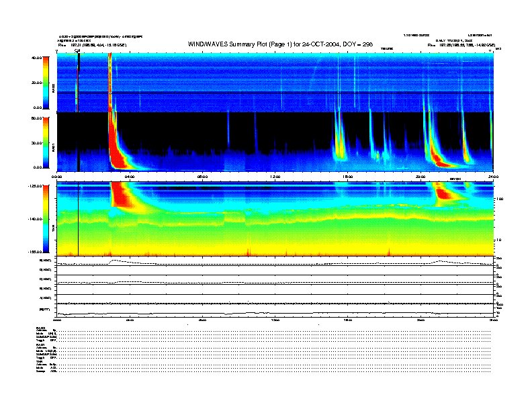Click the RAD1 color scale bar
This screenshot has height=411, width=532.
(46, 142)
